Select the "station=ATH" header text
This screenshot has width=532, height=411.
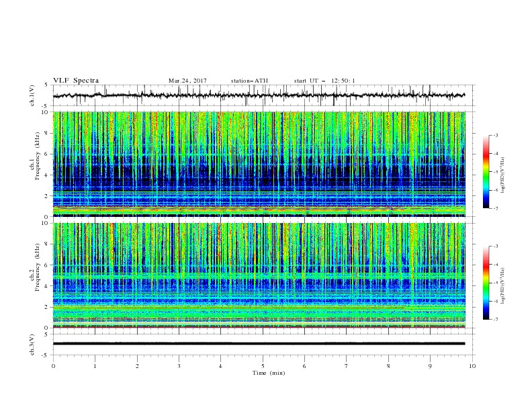click(249, 81)
